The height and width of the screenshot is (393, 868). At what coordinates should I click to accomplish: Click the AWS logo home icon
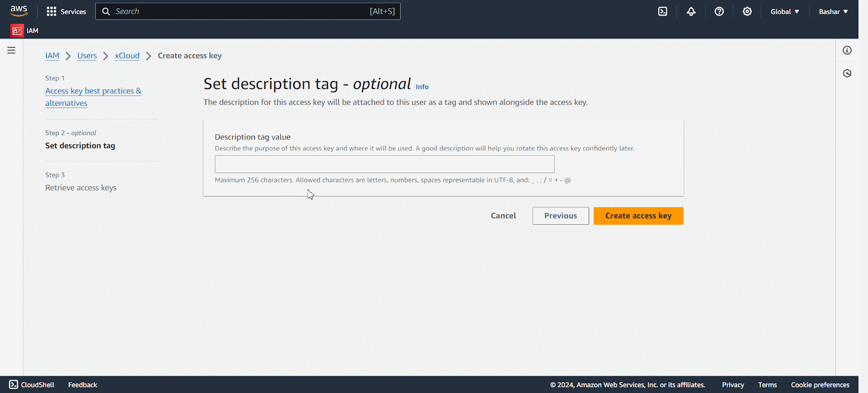point(19,11)
